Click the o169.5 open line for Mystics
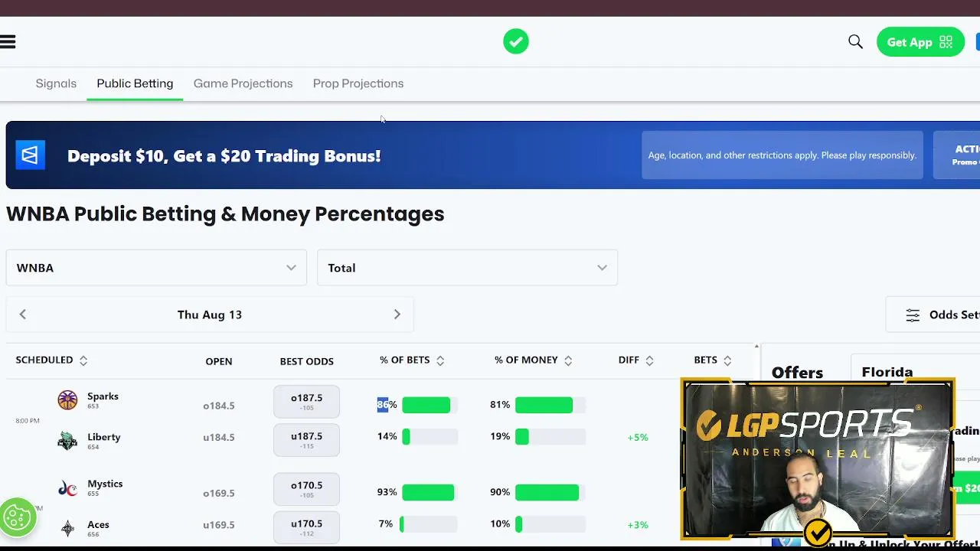The height and width of the screenshot is (551, 980). tap(219, 493)
